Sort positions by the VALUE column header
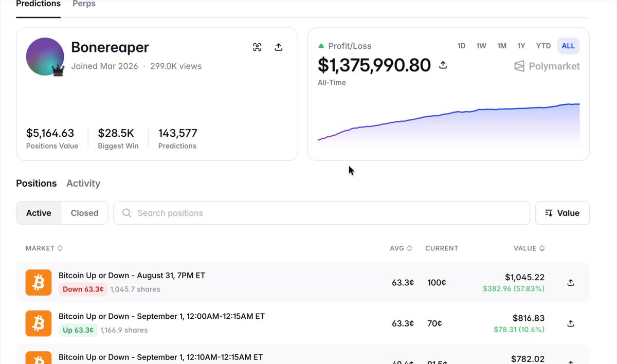Screen dimensions: 617x364 [529, 248]
